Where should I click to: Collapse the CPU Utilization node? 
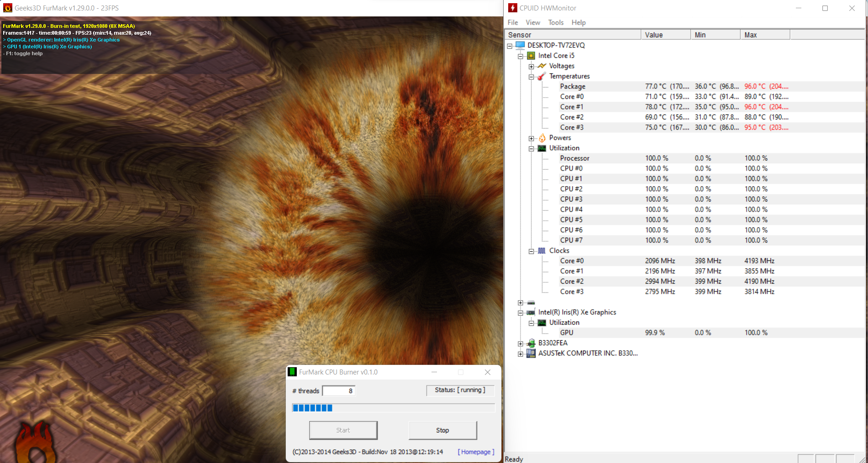pyautogui.click(x=531, y=149)
